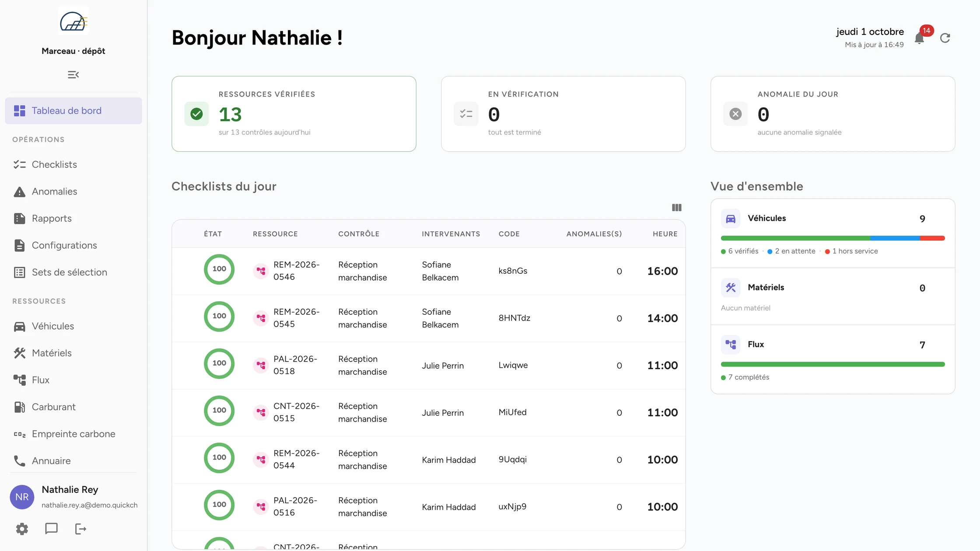Sort by ÉTAT column header
The width and height of the screenshot is (980, 551).
click(x=213, y=234)
